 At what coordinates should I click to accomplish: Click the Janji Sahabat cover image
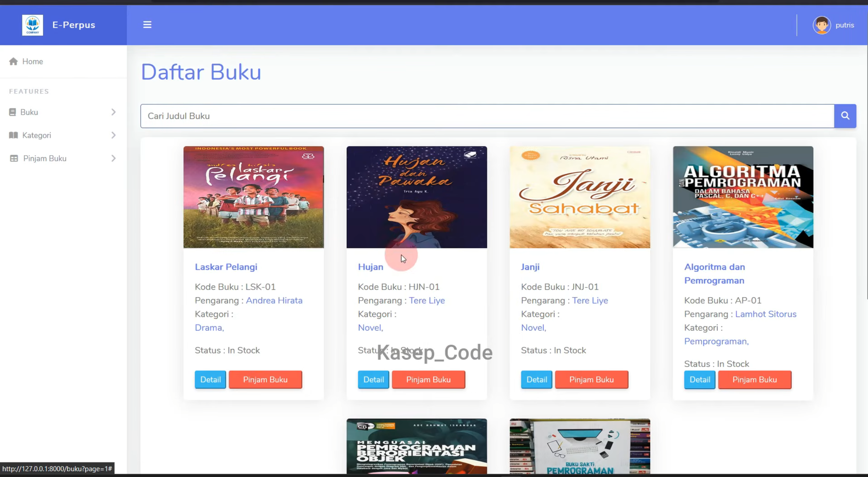pos(580,197)
